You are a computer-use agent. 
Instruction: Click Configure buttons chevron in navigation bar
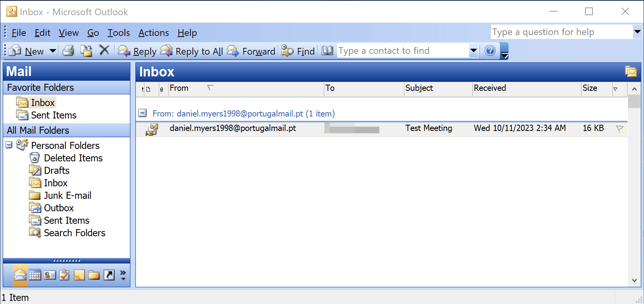pos(123,275)
